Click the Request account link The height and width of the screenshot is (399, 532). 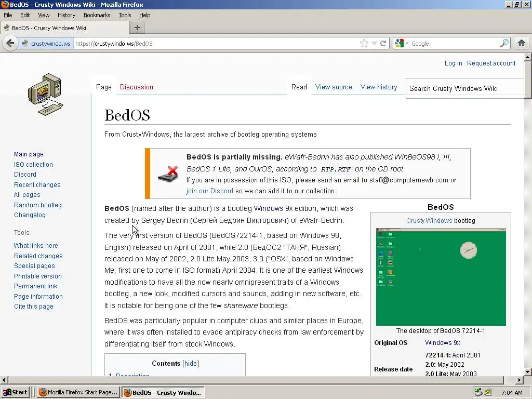(491, 63)
